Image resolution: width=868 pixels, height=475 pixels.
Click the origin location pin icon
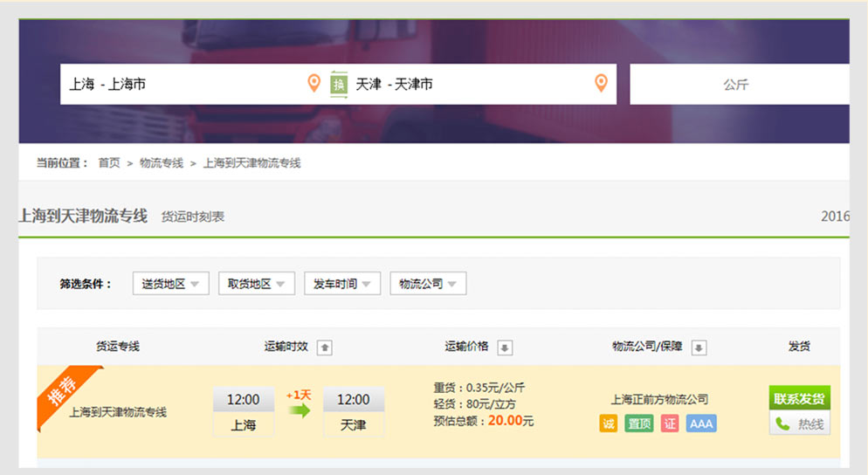point(313,84)
